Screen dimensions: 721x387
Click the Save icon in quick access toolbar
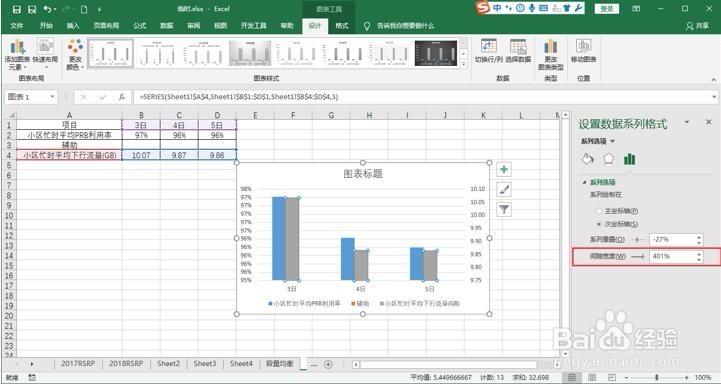coord(17,9)
